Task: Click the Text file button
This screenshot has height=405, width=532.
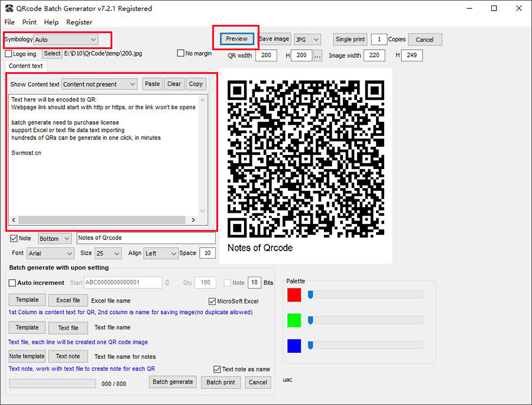Action: [68, 328]
